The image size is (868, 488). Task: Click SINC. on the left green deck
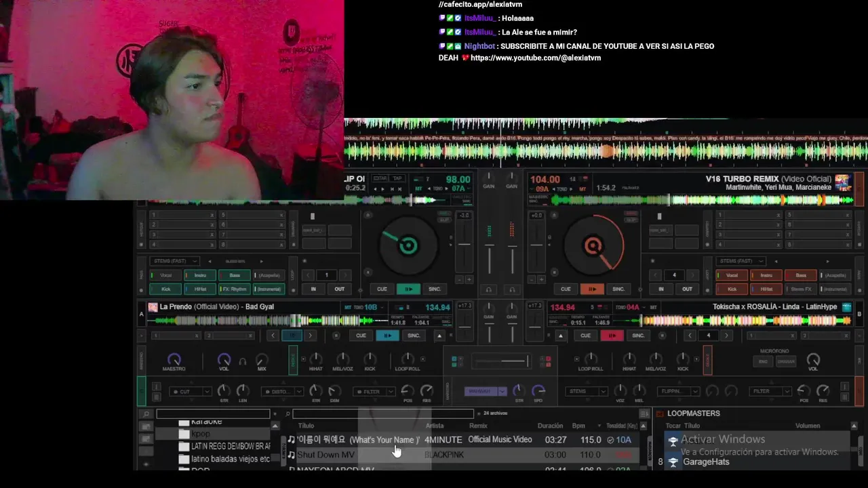coord(435,289)
